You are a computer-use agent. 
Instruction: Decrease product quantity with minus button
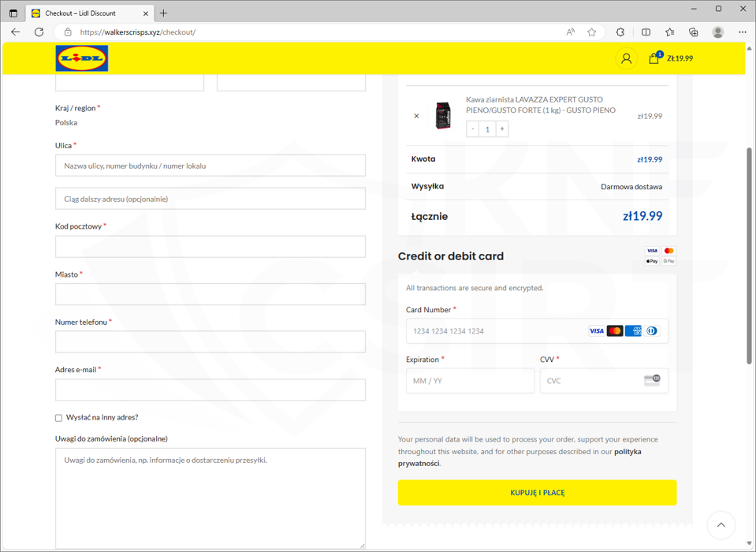pyautogui.click(x=473, y=129)
